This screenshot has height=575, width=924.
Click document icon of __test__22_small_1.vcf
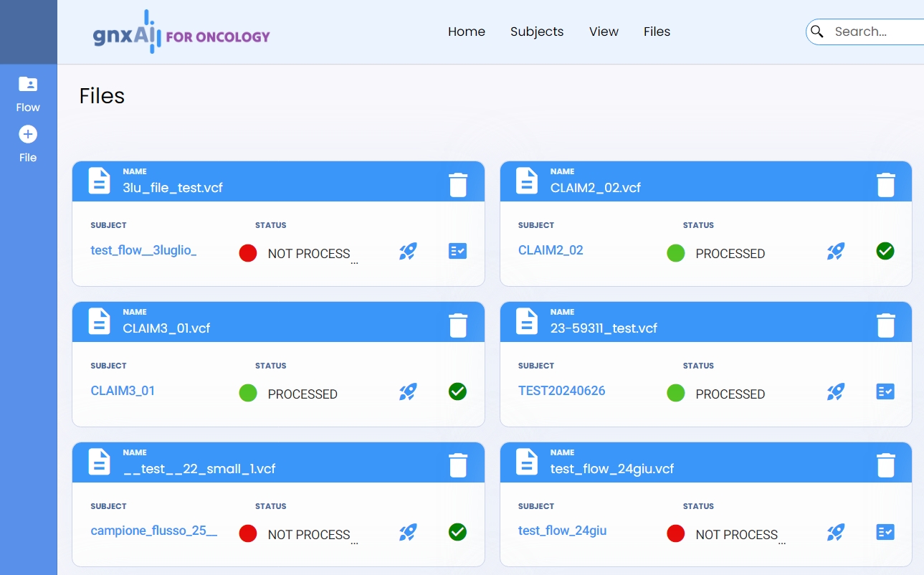click(x=99, y=462)
